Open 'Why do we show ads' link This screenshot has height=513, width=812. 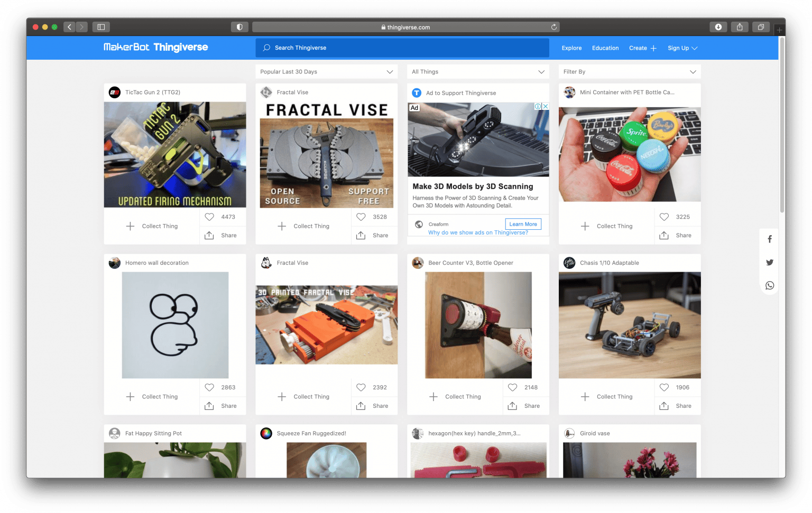point(478,232)
